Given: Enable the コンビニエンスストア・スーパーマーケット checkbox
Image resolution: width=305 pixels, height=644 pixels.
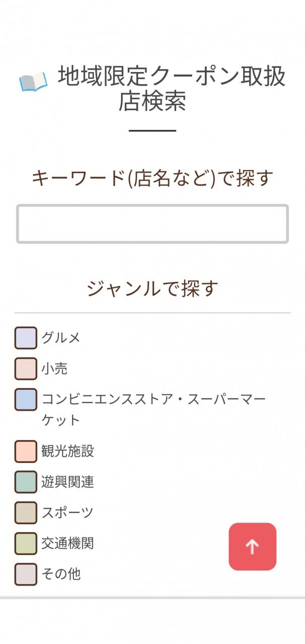Looking at the screenshot, I should pyautogui.click(x=26, y=399).
